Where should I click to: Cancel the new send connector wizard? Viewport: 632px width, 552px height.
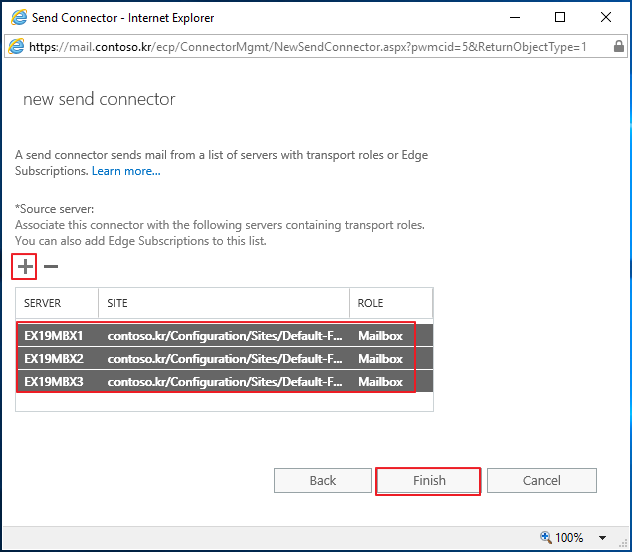(542, 480)
